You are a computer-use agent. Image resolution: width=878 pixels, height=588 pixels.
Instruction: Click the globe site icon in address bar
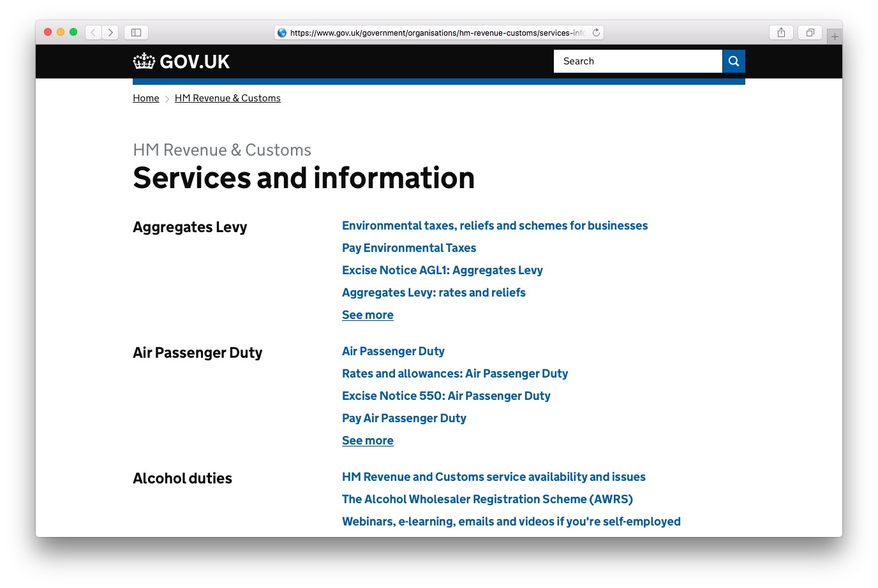(x=282, y=33)
